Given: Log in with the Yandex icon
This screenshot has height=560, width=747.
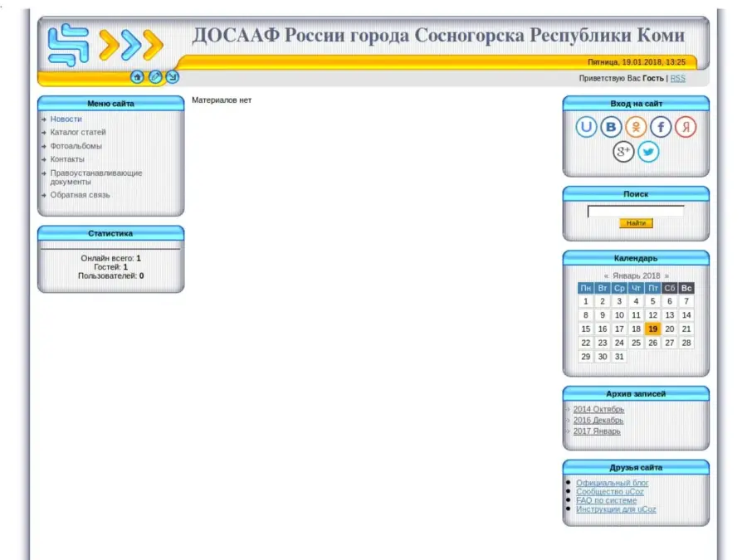Looking at the screenshot, I should 686,127.
